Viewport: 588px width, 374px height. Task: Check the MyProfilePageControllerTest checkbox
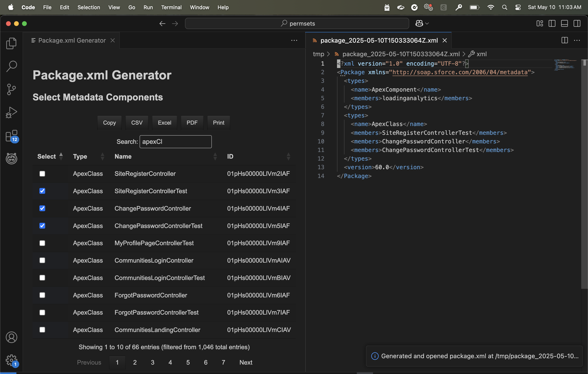click(42, 243)
